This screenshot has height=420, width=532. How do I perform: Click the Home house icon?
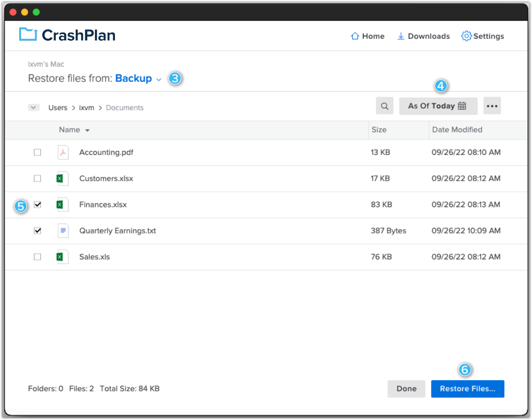[x=355, y=36]
